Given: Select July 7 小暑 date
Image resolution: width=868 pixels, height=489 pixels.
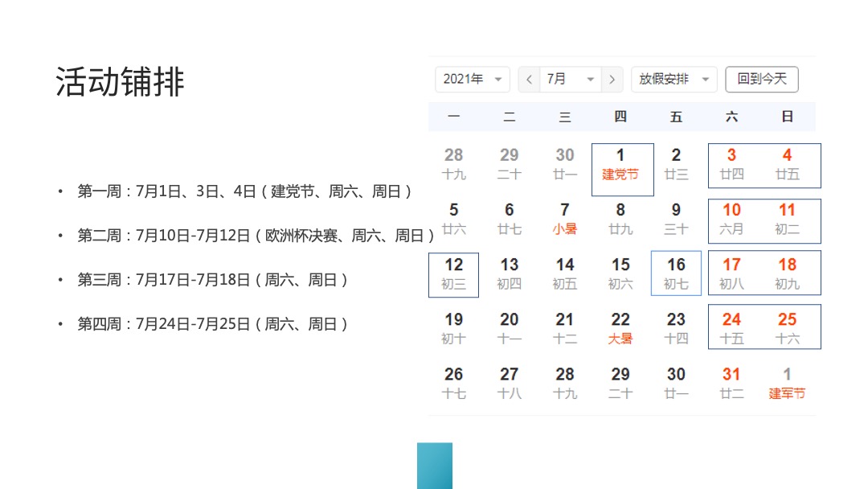Looking at the screenshot, I should (x=564, y=219).
